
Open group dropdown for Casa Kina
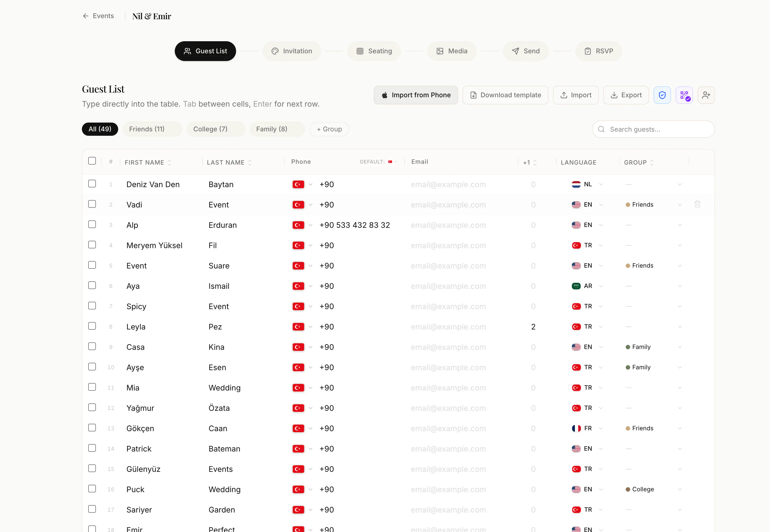[x=680, y=347]
